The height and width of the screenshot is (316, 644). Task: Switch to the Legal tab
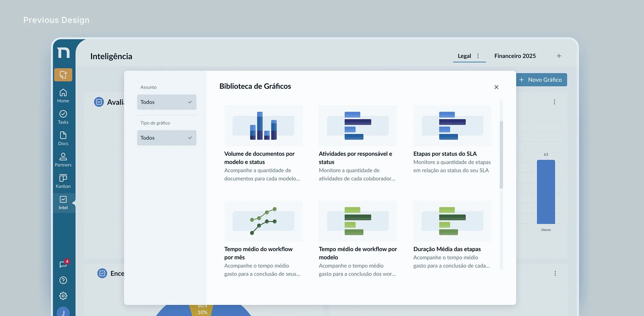pos(464,56)
